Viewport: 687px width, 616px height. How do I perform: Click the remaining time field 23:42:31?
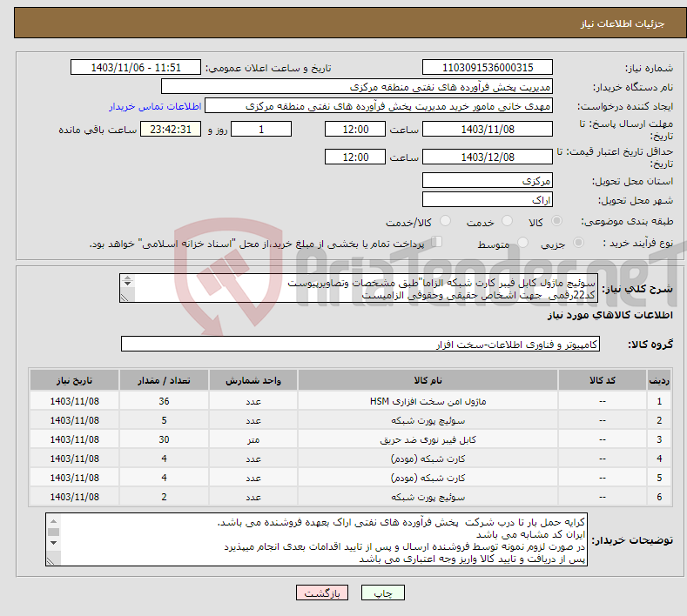point(171,129)
